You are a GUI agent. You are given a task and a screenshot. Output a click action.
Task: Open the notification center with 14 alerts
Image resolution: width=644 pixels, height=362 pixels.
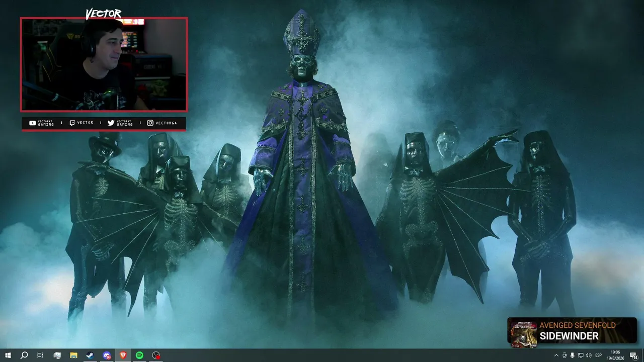pyautogui.click(x=634, y=355)
